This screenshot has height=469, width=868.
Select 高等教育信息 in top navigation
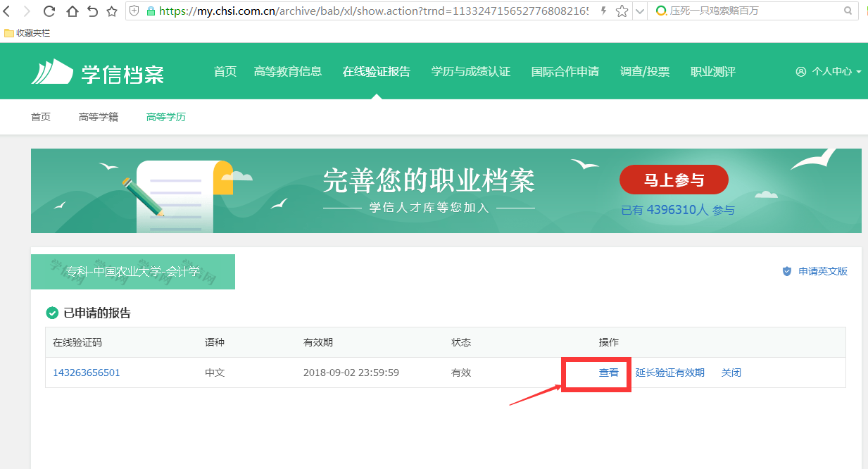coord(287,72)
